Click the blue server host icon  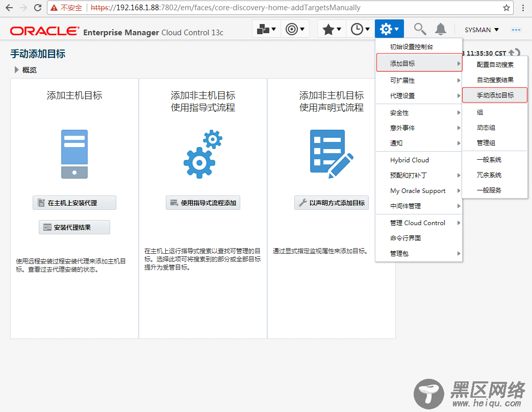pos(74,154)
